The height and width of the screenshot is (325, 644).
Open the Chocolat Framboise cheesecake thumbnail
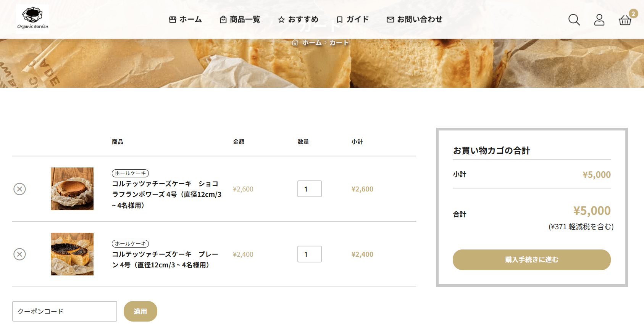(x=72, y=189)
